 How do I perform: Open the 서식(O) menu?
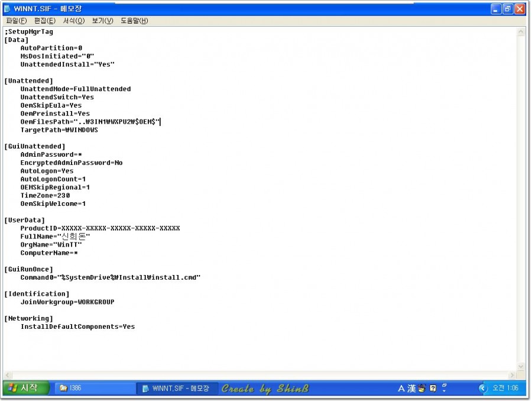coord(74,21)
